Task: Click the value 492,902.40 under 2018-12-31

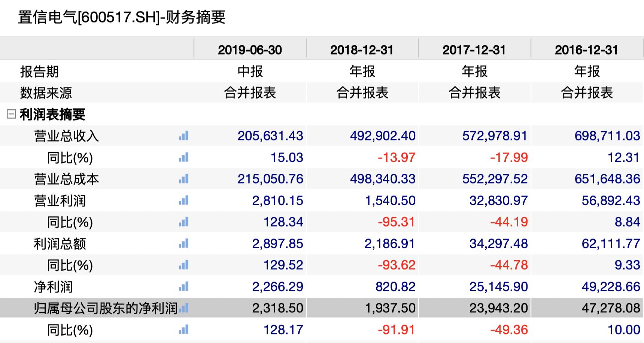Action: [x=383, y=136]
